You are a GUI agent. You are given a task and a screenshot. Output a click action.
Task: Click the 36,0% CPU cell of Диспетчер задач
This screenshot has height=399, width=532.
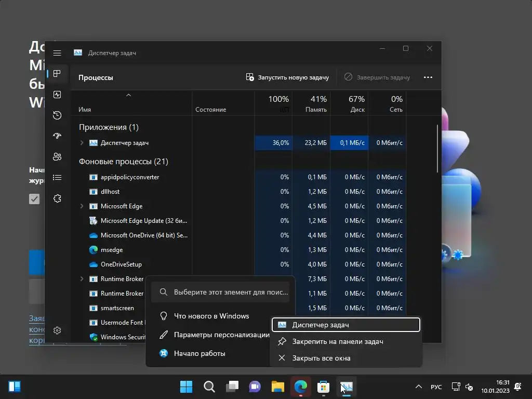tap(273, 143)
